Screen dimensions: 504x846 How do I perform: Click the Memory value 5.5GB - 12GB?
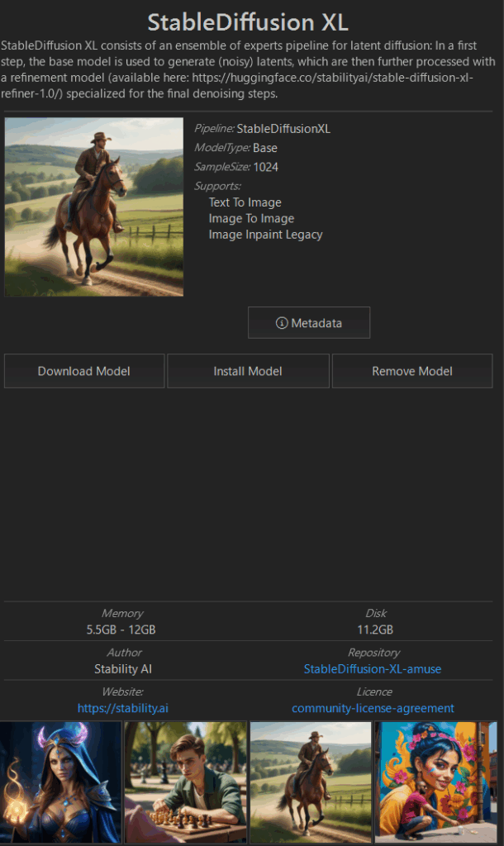[121, 630]
